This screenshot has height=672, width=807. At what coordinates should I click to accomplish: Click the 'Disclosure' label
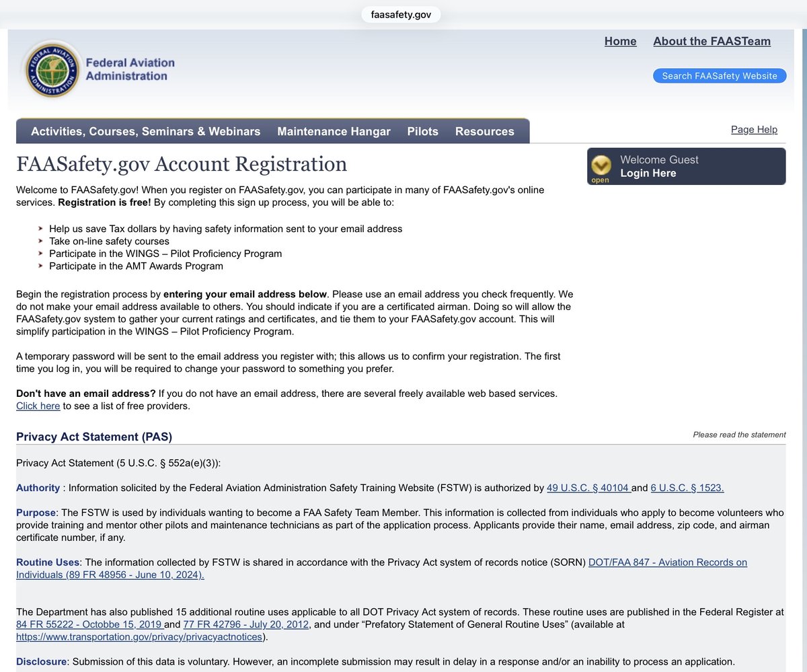point(41,661)
